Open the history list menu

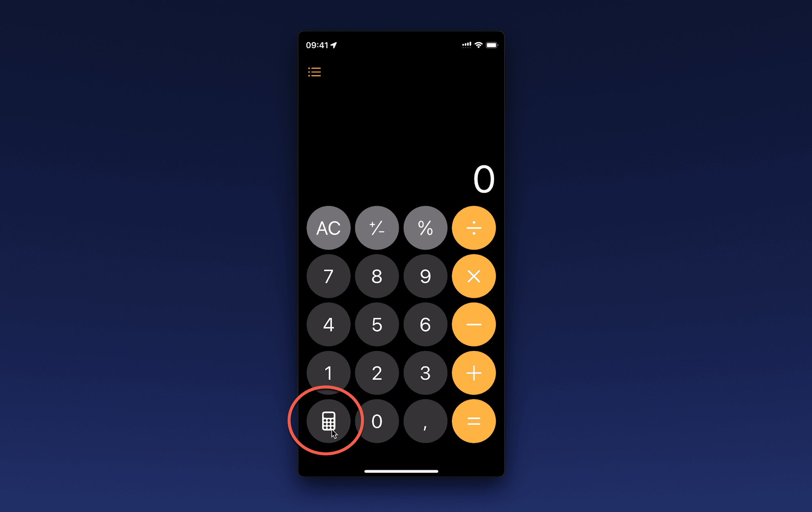tap(314, 72)
